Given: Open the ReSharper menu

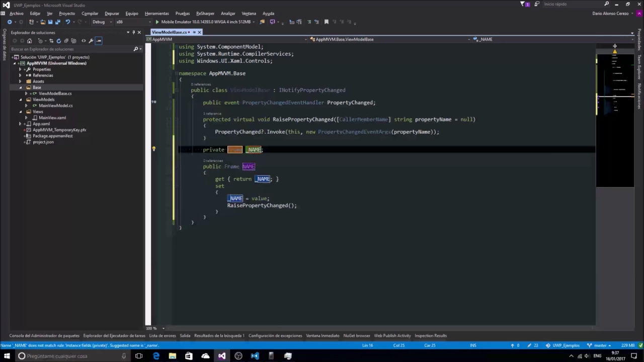Looking at the screenshot, I should [205, 14].
